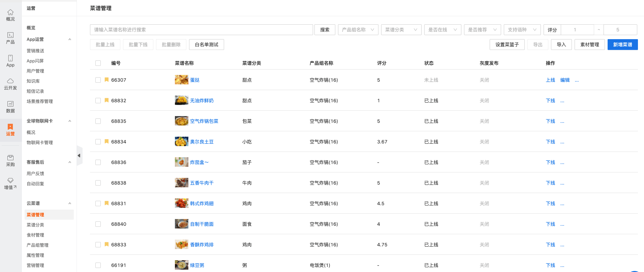Check the box for recipe 66307
644x272 pixels.
pos(98,80)
